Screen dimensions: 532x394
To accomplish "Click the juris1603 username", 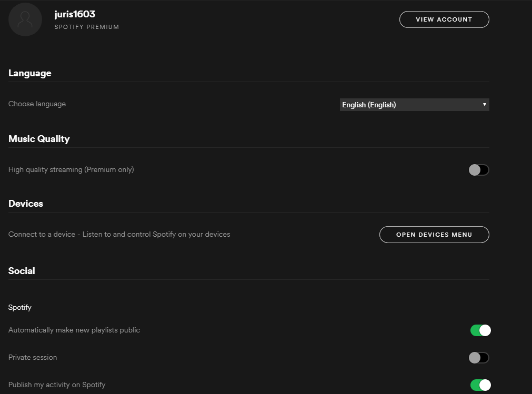I will (75, 14).
